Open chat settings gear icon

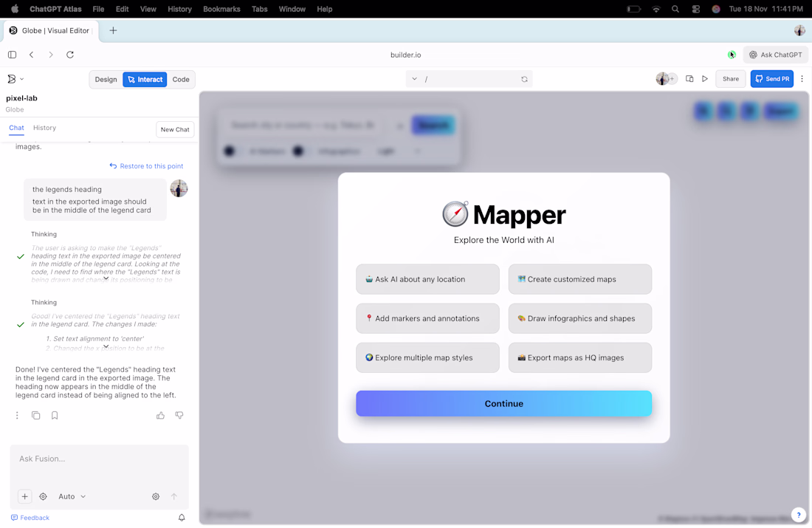(155, 496)
